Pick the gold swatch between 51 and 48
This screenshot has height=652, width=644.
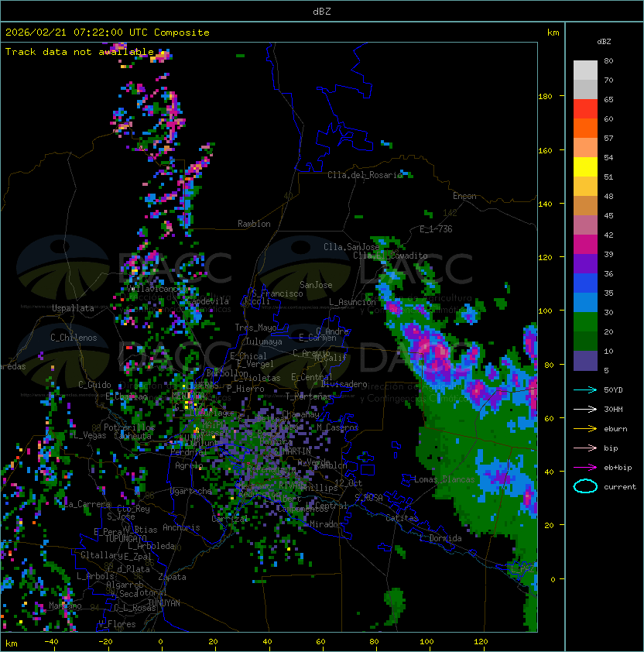tap(585, 187)
